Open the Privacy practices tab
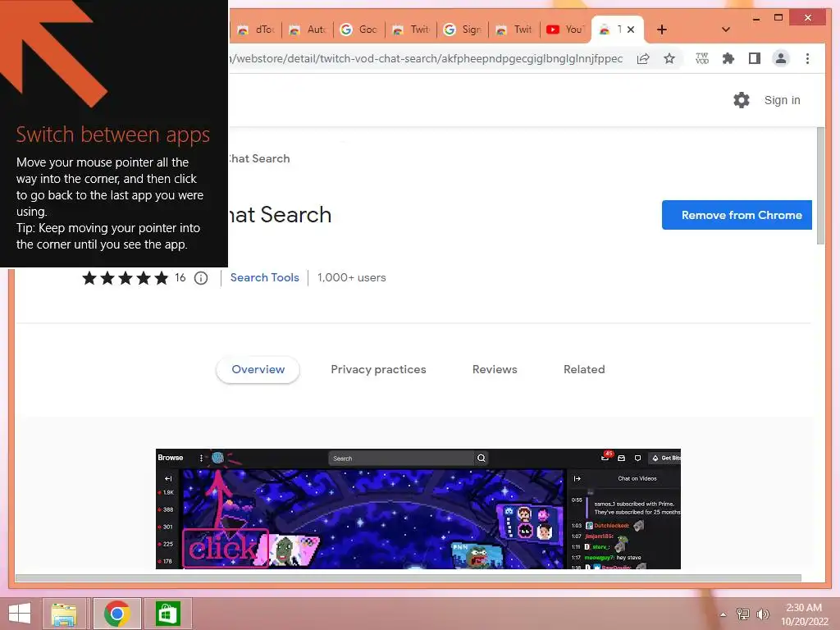 point(378,369)
